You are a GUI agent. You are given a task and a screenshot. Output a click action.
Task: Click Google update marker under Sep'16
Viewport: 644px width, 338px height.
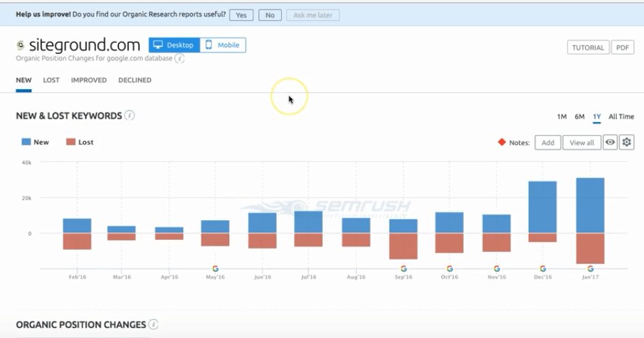point(404,268)
